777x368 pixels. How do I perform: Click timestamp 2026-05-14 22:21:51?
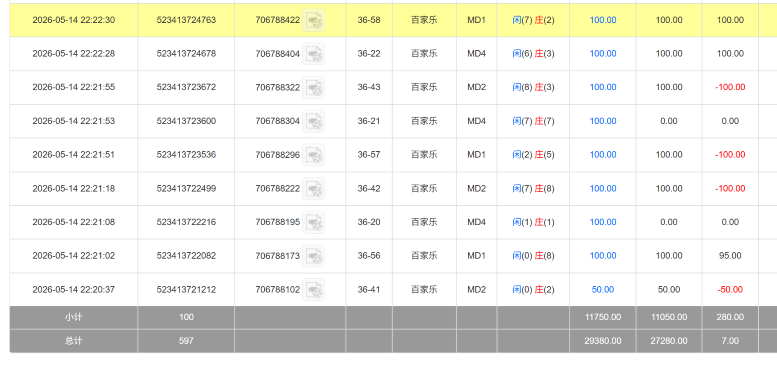74,155
